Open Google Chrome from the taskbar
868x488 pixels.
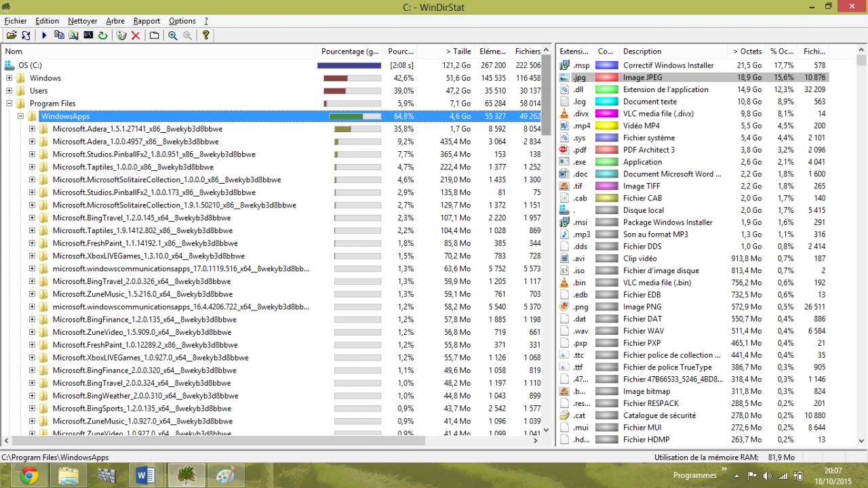tap(29, 476)
